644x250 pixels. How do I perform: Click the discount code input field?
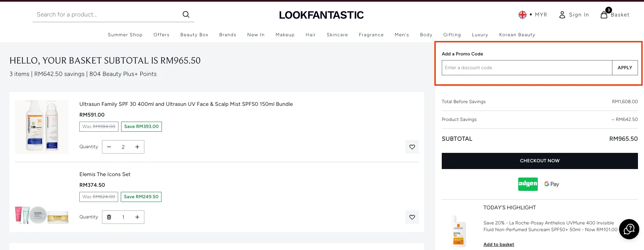[527, 68]
